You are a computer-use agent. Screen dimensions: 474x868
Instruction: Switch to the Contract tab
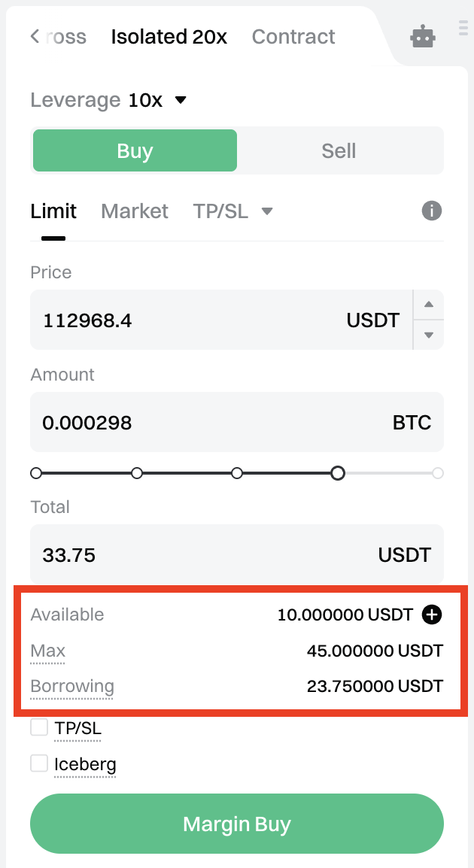pyautogui.click(x=293, y=37)
